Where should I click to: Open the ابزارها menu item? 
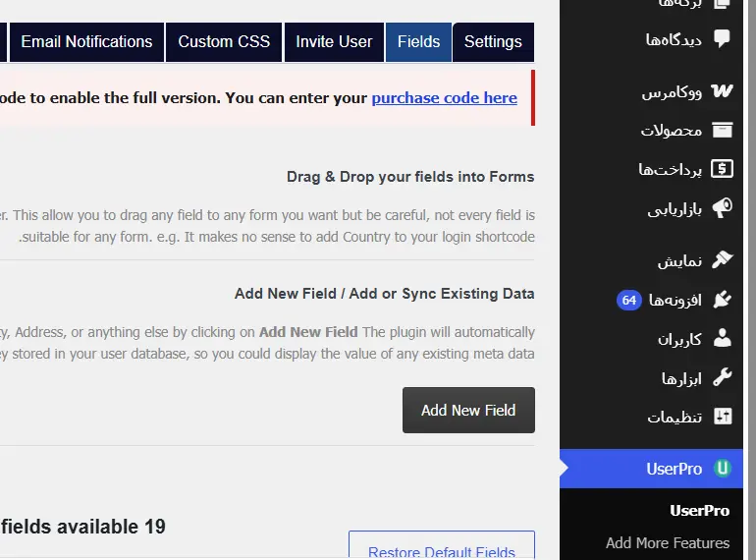pos(681,378)
